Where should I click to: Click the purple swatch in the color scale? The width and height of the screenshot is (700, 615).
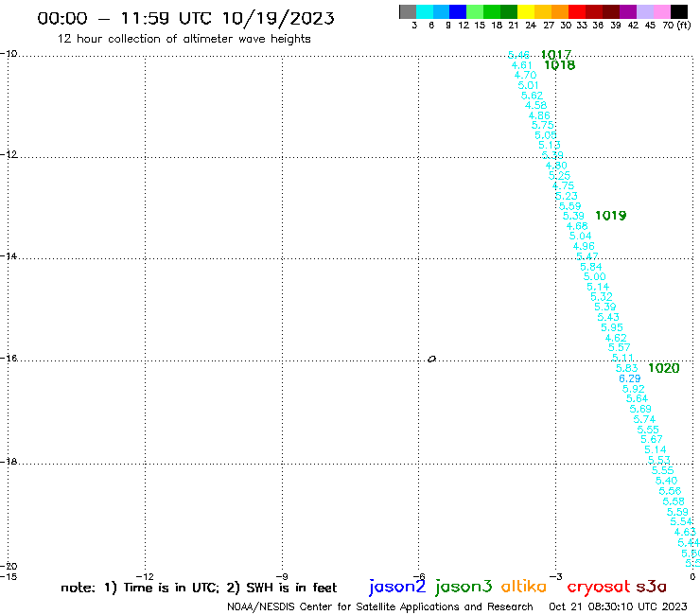point(628,11)
